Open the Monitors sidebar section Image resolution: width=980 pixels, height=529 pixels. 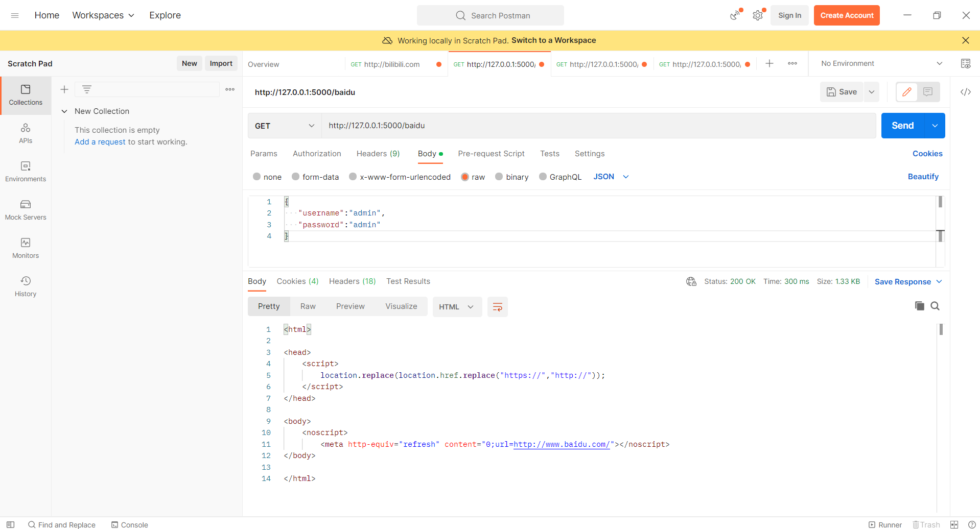pyautogui.click(x=26, y=249)
